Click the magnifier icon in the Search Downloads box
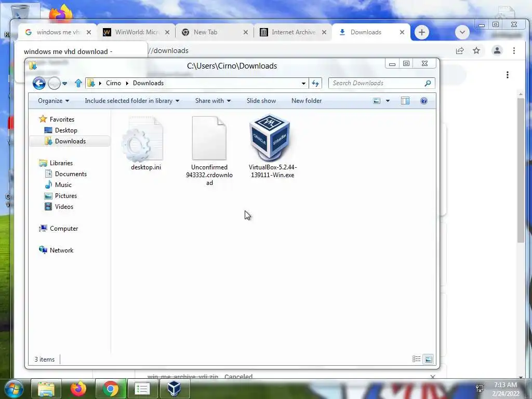This screenshot has width=532, height=399. 428,83
